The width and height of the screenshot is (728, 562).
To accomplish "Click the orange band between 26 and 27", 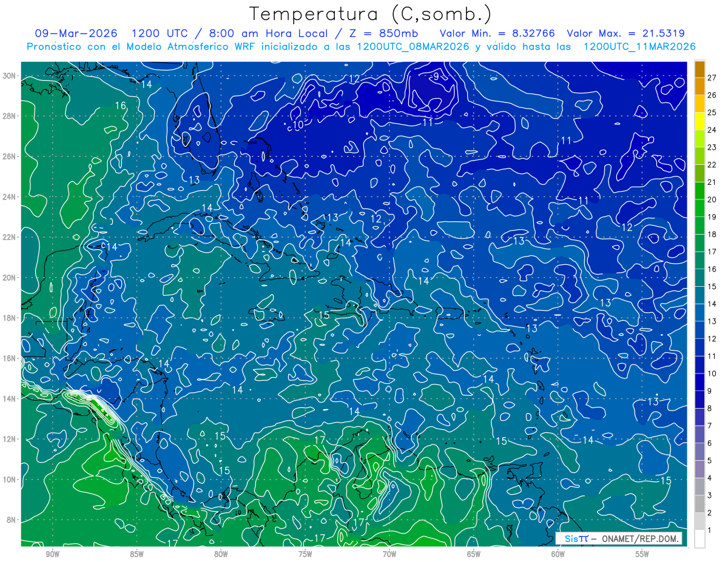I will tap(699, 85).
